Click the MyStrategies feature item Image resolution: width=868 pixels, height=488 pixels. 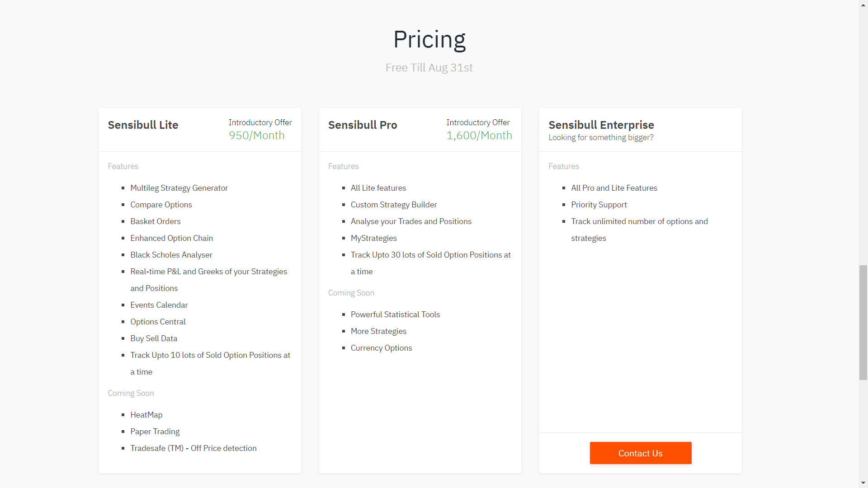point(373,238)
